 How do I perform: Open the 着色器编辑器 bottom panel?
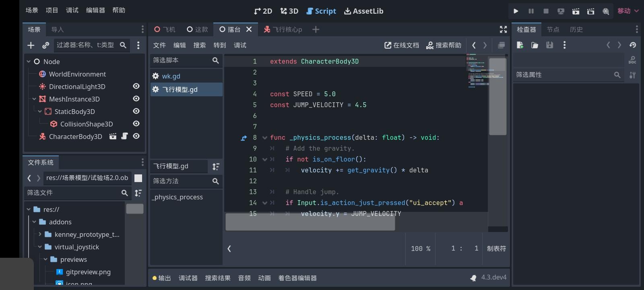297,278
